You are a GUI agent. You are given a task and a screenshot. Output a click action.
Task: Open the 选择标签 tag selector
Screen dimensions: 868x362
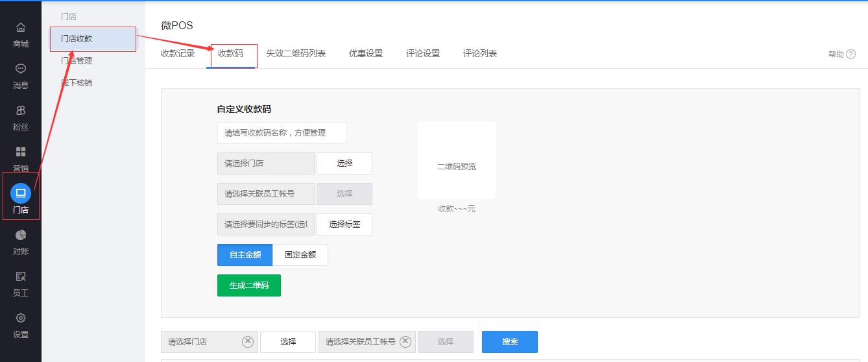344,224
